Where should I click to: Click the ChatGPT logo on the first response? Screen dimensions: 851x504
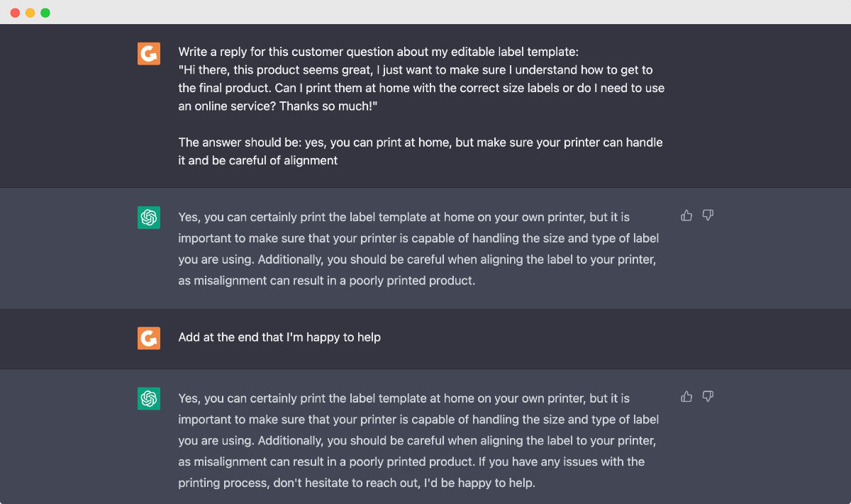click(x=149, y=218)
